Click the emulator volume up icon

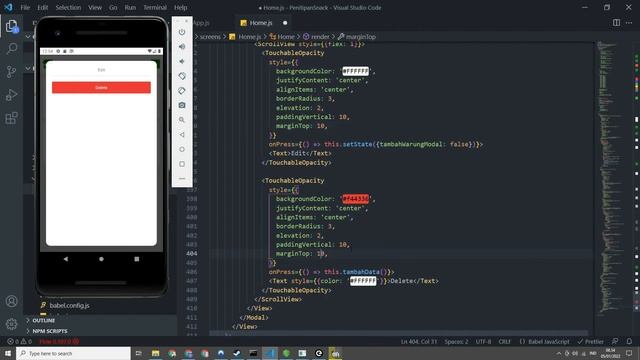[182, 47]
